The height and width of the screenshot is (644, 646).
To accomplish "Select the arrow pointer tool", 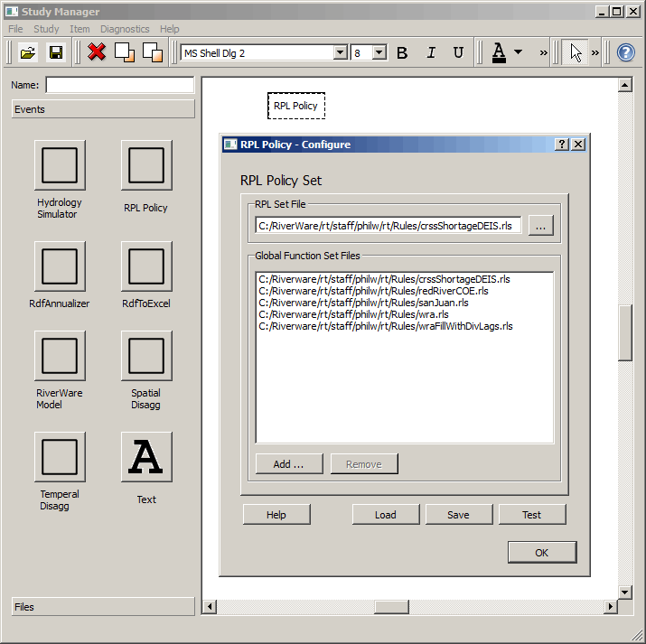I will [576, 52].
